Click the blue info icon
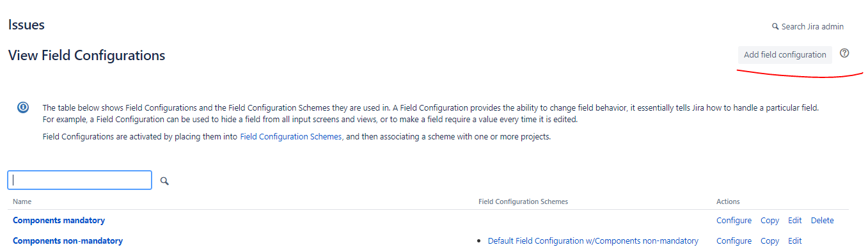This screenshot has width=868, height=252. click(23, 107)
